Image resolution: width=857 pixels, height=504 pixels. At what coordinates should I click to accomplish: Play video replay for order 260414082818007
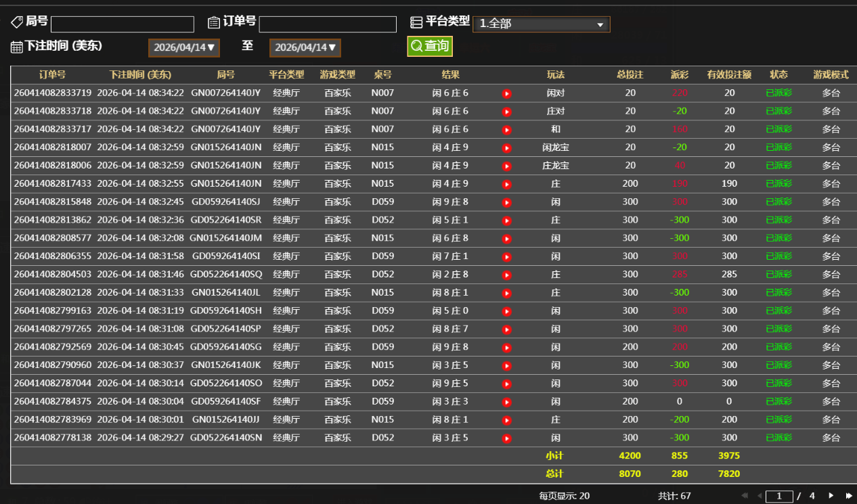(506, 147)
